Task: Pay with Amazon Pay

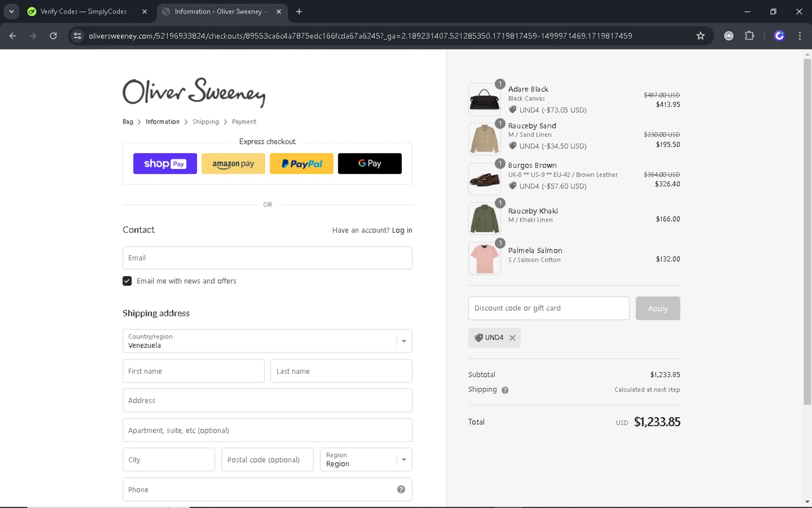Action: click(233, 164)
